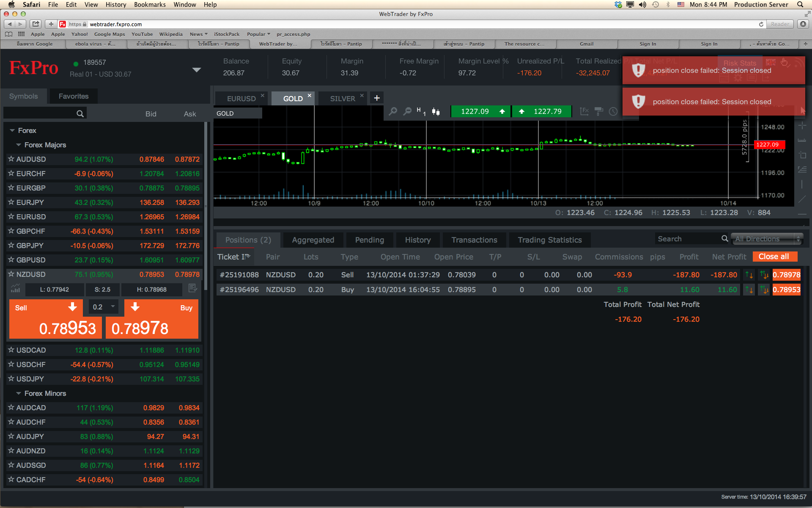The width and height of the screenshot is (812, 508).
Task: Toggle GBPUSD favorite star
Action: [x=11, y=260]
